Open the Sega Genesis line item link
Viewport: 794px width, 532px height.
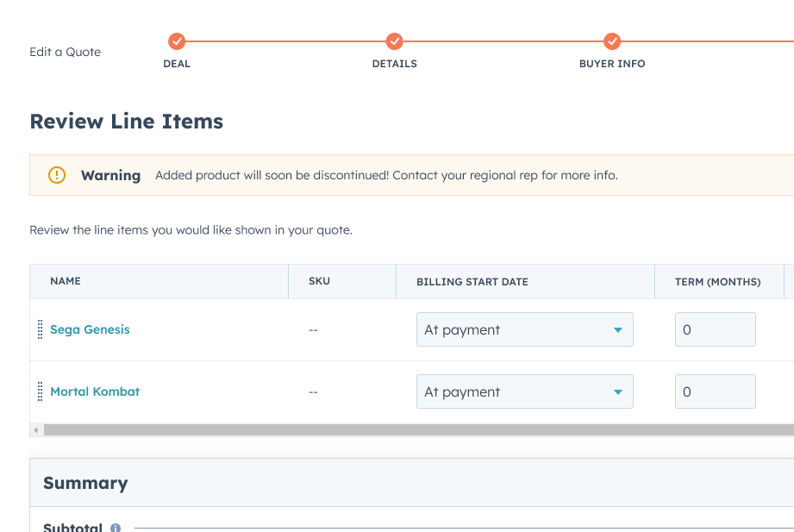pyautogui.click(x=90, y=329)
